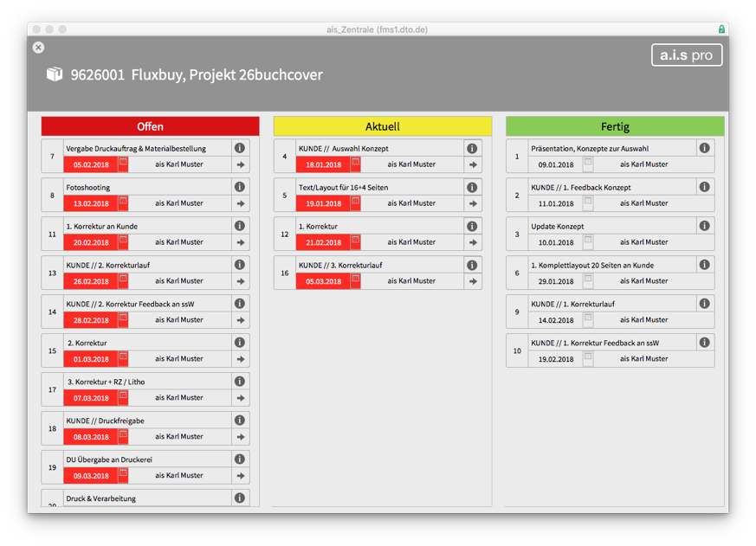Open info for task 15, 2. Korrektur
Viewport: 756px width, 546px height.
pyautogui.click(x=240, y=343)
